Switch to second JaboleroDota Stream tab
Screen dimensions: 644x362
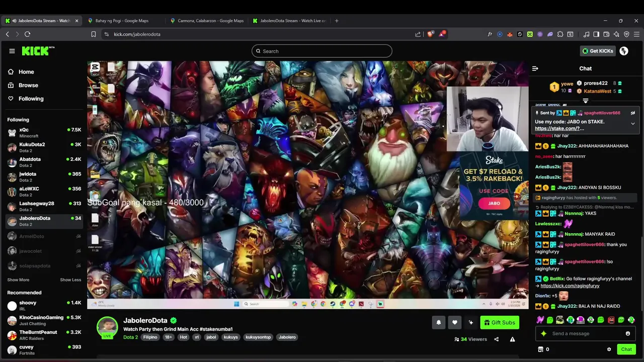tap(289, 21)
